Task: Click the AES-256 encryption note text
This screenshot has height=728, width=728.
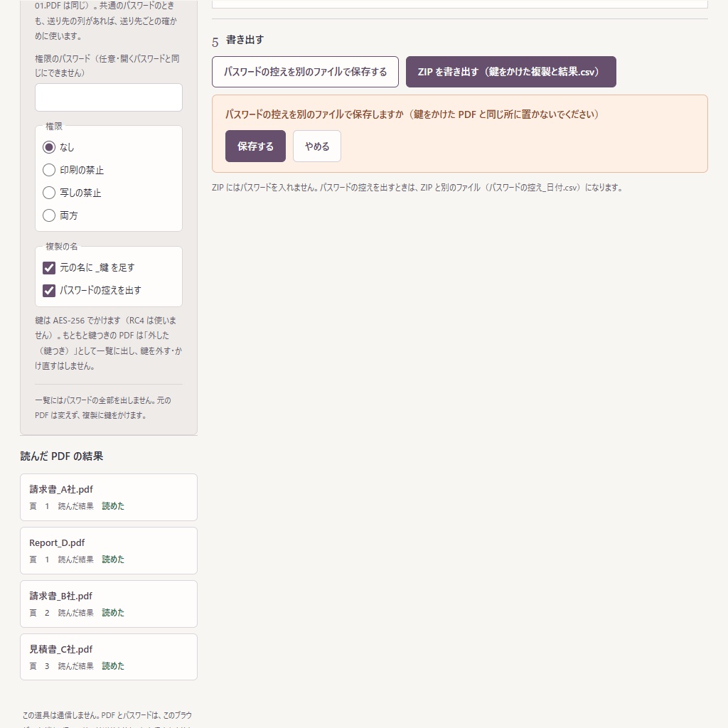Action: pyautogui.click(x=109, y=343)
